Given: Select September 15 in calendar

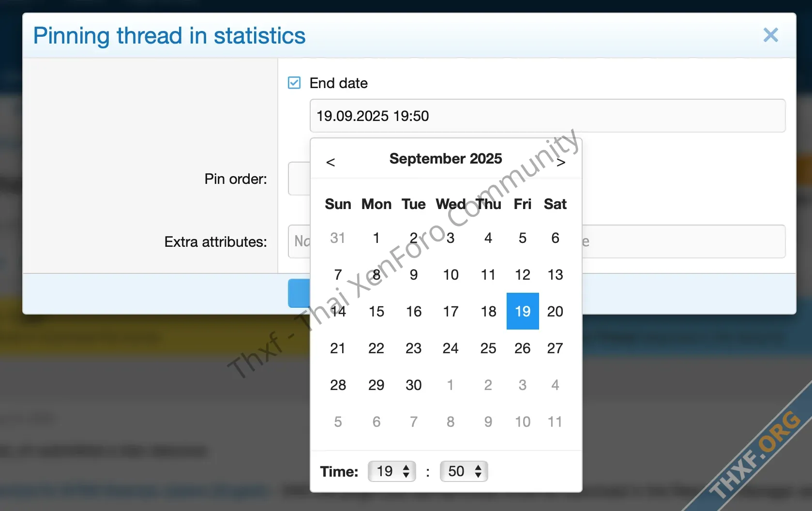Looking at the screenshot, I should click(376, 311).
